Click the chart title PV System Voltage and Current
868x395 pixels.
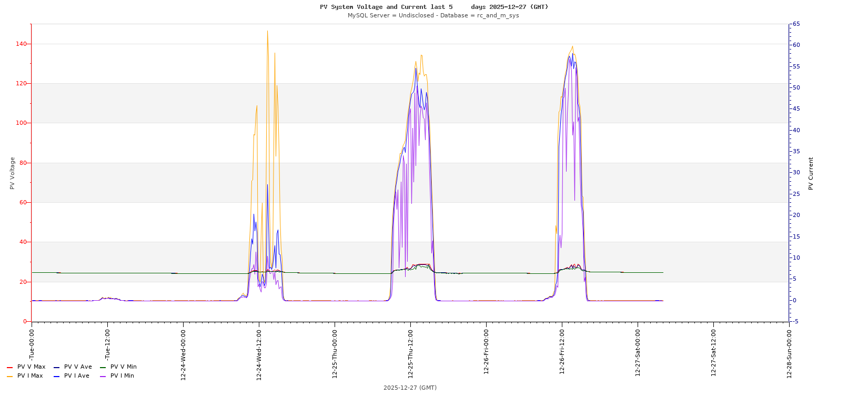coord(433,7)
